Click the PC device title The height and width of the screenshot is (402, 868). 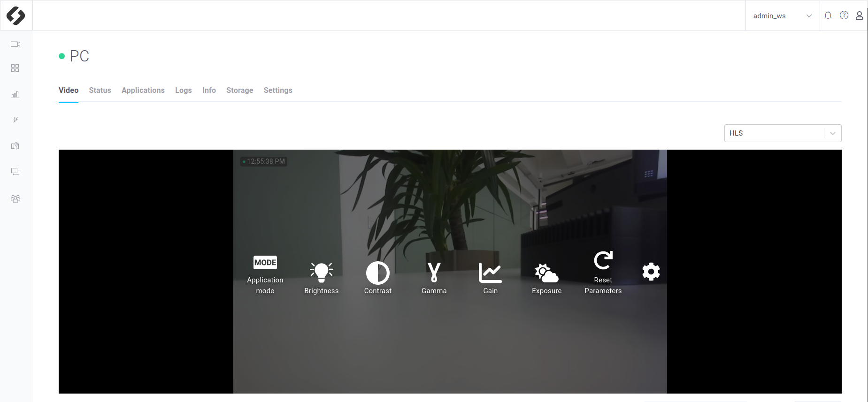pyautogui.click(x=79, y=56)
